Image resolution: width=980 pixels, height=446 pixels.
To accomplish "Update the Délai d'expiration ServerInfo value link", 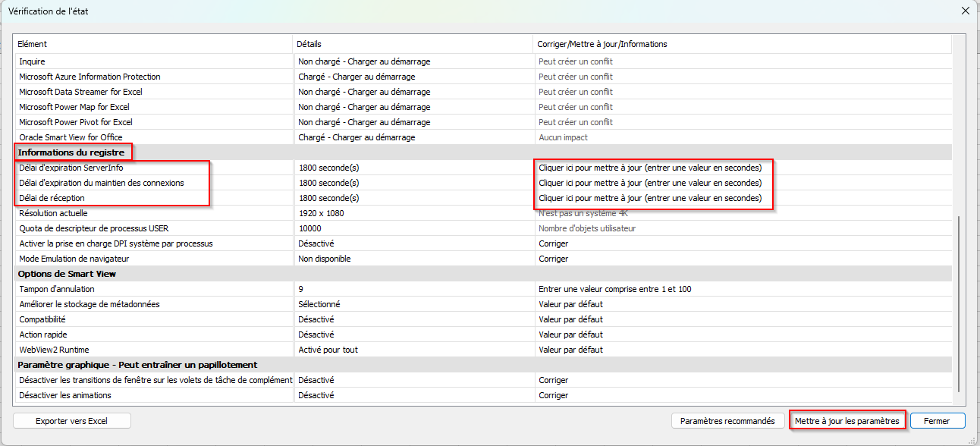I will [x=649, y=168].
